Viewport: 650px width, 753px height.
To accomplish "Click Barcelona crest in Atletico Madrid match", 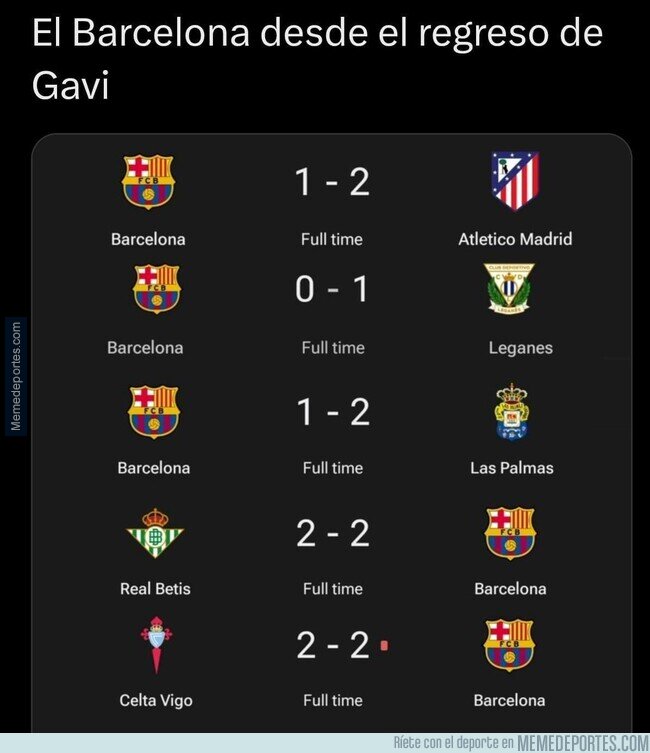I will pyautogui.click(x=148, y=181).
